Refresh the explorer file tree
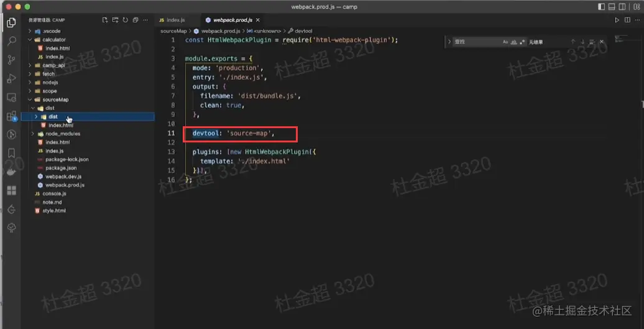644x329 pixels. (126, 20)
